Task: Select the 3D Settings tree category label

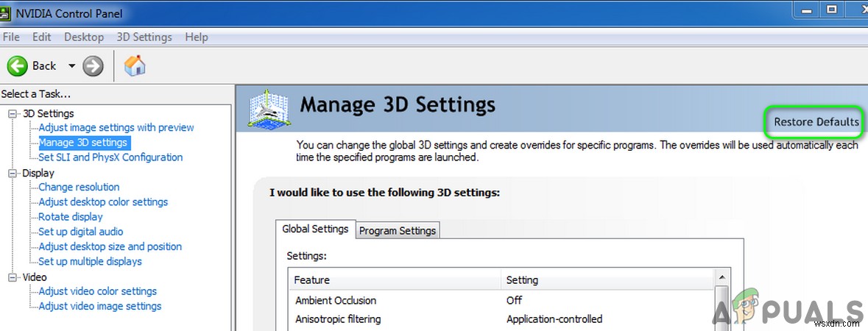Action: pyautogui.click(x=48, y=113)
